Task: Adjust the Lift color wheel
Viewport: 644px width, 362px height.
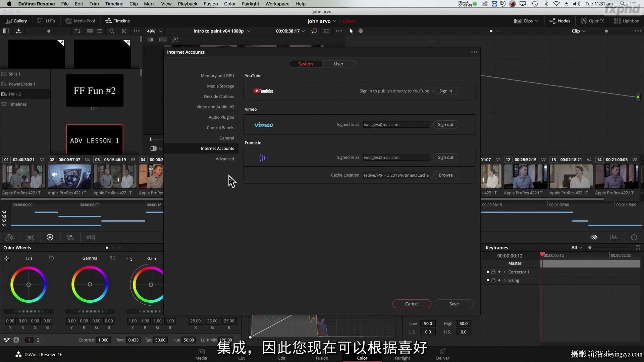Action: pyautogui.click(x=29, y=285)
